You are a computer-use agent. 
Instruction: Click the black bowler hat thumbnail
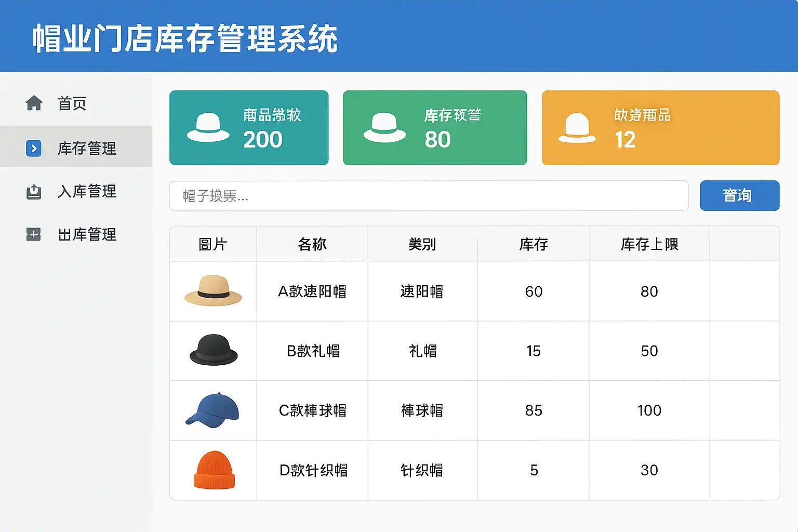coord(213,350)
